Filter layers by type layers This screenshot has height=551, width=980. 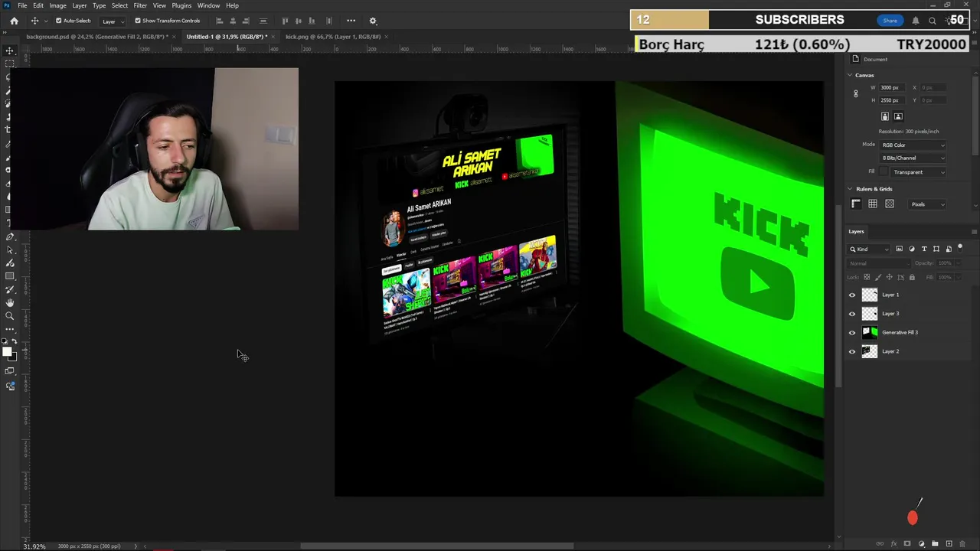924,249
